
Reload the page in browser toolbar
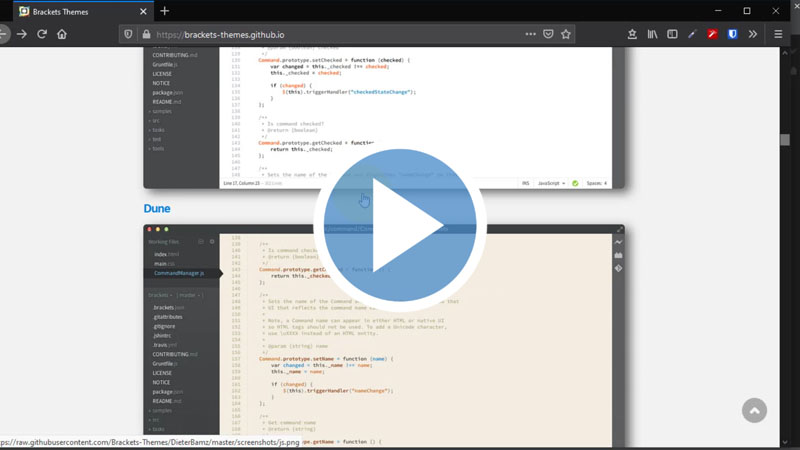(x=42, y=34)
